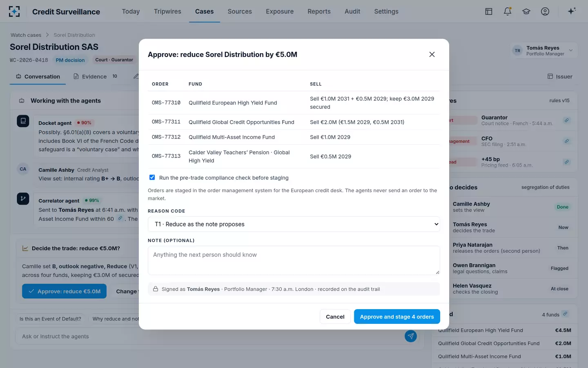This screenshot has width=588, height=368.
Task: Open the Sources tab
Action: click(x=240, y=11)
